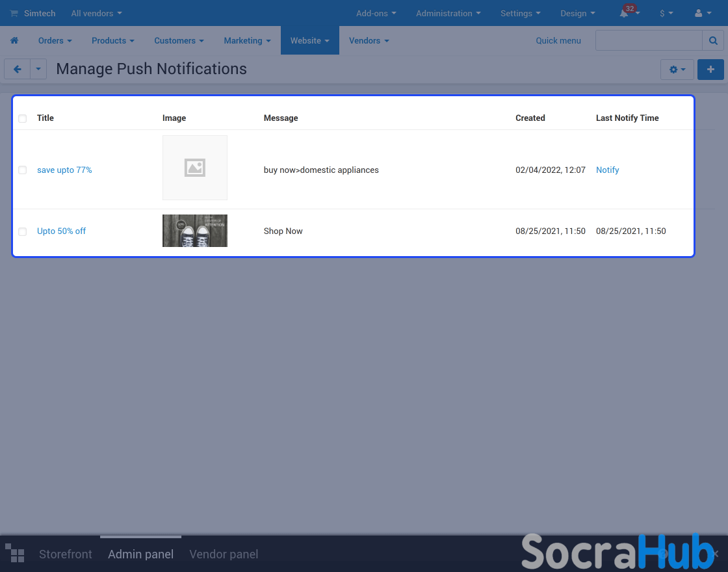Click the panel grid icon in bottom bar
Screen dimensions: 728x572
pos(14,554)
